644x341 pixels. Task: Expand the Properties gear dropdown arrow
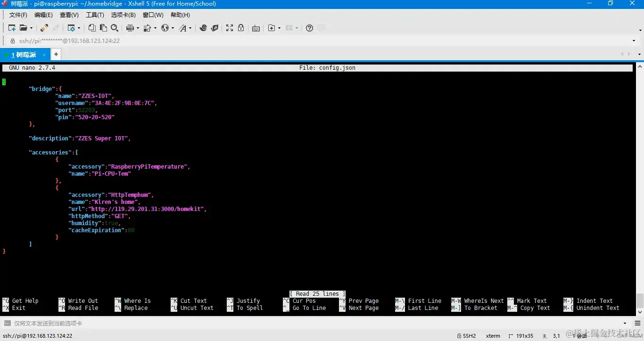79,28
